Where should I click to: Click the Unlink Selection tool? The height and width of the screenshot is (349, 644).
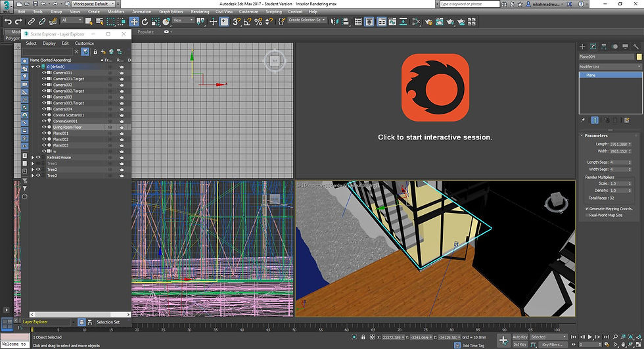point(42,21)
